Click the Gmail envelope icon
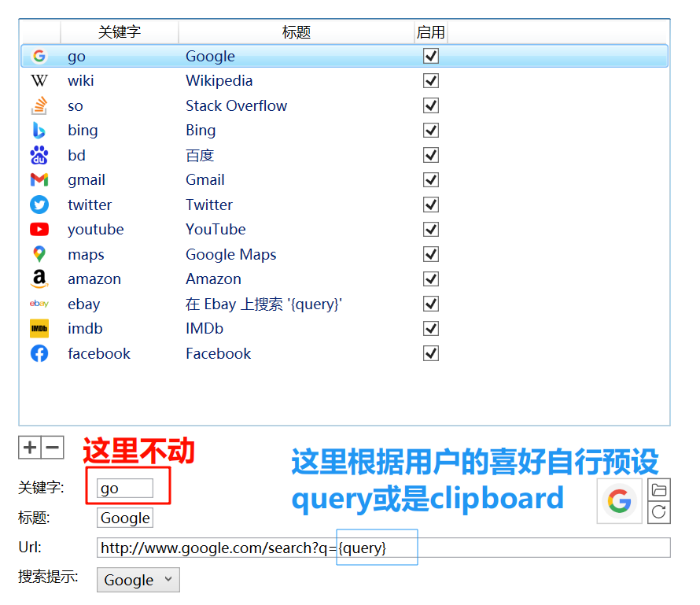Viewport: 700px width, 605px height. coord(39,180)
